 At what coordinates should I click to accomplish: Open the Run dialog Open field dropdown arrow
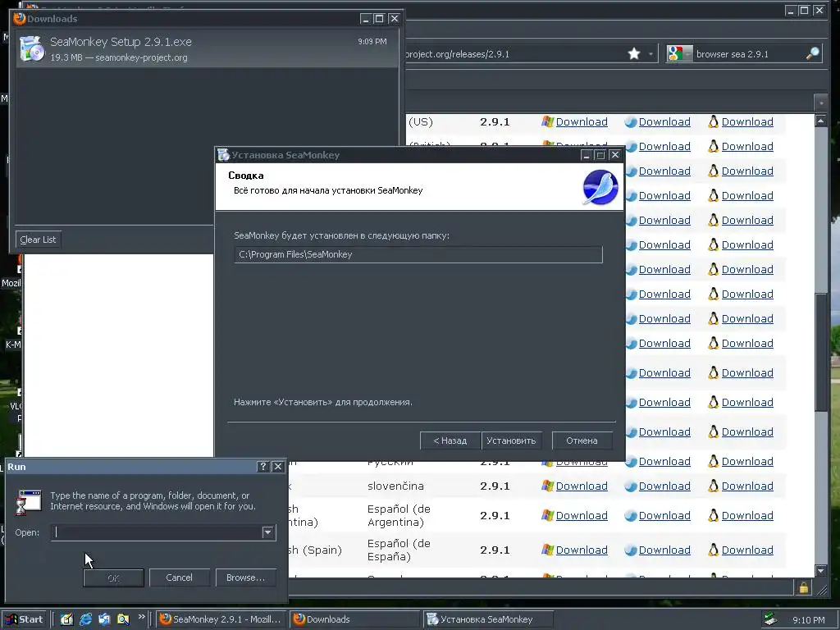[268, 532]
